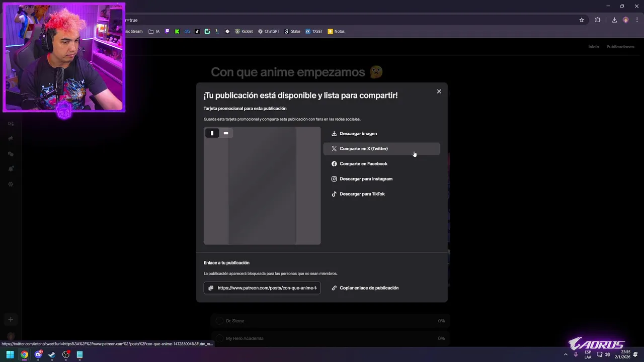
Task: Select the portrait card format toggle
Action: tap(212, 133)
